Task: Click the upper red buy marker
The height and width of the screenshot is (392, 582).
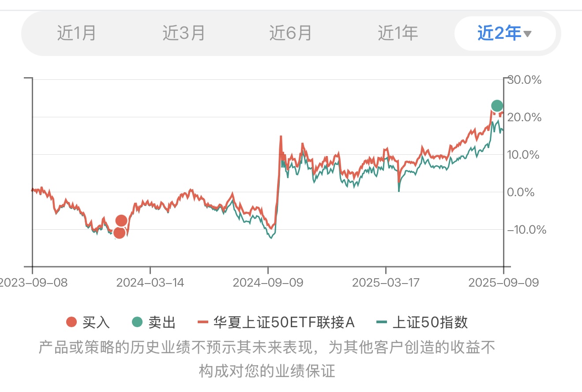Action: pos(121,220)
